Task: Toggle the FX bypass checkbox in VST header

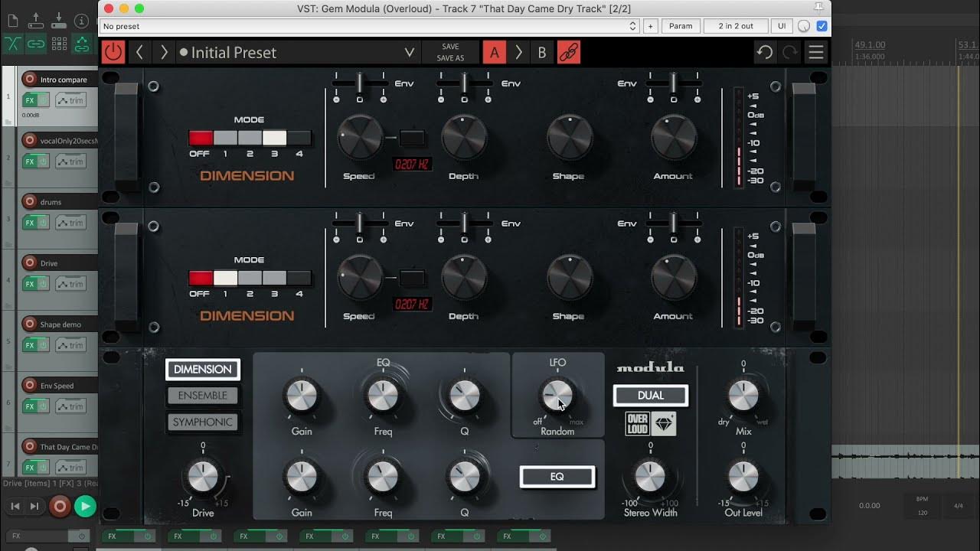Action: (x=822, y=26)
